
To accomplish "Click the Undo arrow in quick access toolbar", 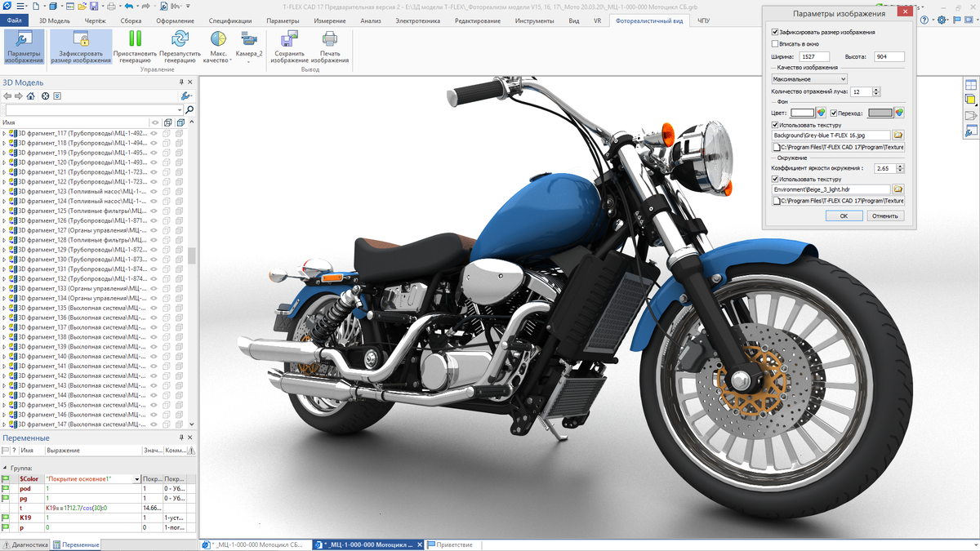I will tap(129, 6).
